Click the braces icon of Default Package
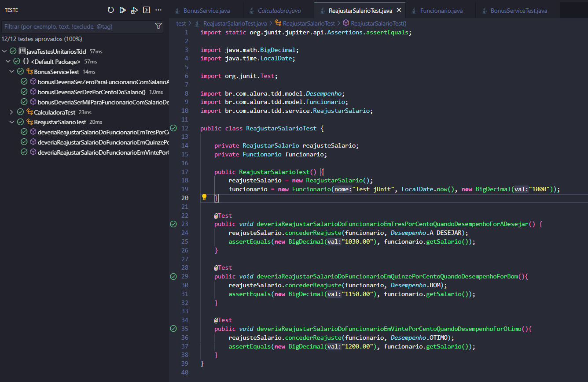 [26, 62]
